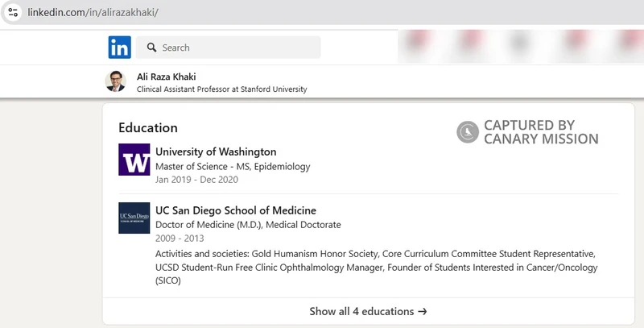Open the University of Washington school link
Screen dimensions: 644x328
(x=216, y=152)
